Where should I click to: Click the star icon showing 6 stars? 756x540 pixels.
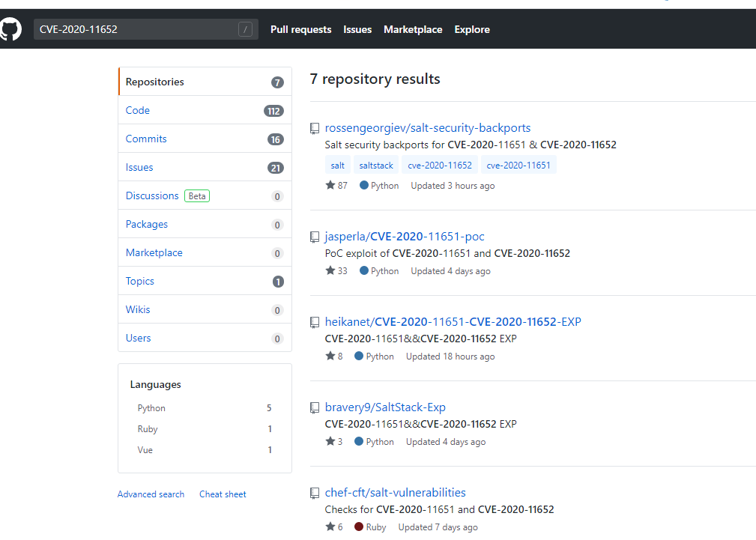point(330,527)
